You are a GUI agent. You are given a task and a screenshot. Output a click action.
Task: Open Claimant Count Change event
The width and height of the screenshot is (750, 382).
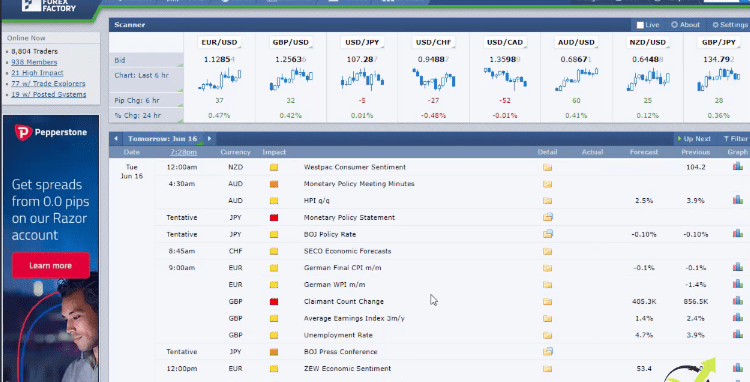tap(343, 302)
